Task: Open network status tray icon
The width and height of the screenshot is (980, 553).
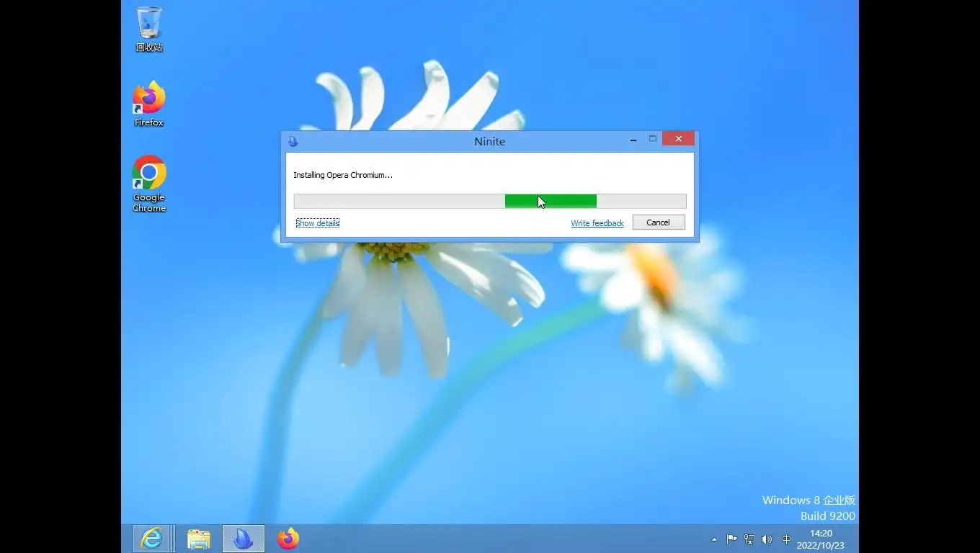Action: (x=749, y=539)
